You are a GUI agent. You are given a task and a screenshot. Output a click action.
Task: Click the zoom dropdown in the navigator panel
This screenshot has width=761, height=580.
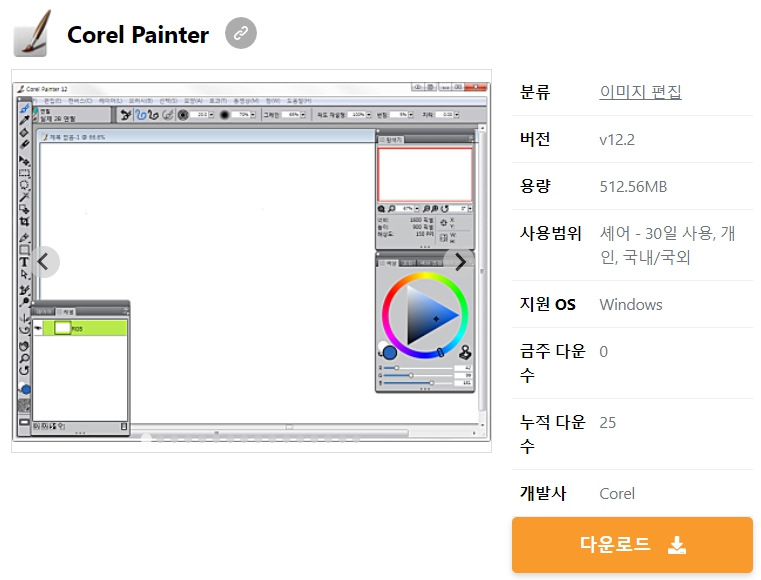point(417,209)
